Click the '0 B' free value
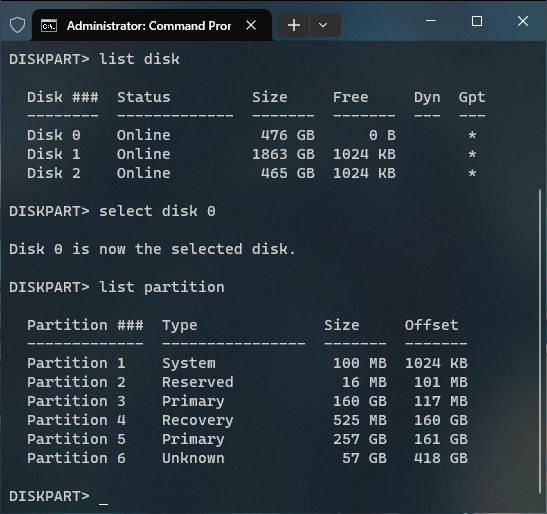547x514 pixels. tap(382, 135)
